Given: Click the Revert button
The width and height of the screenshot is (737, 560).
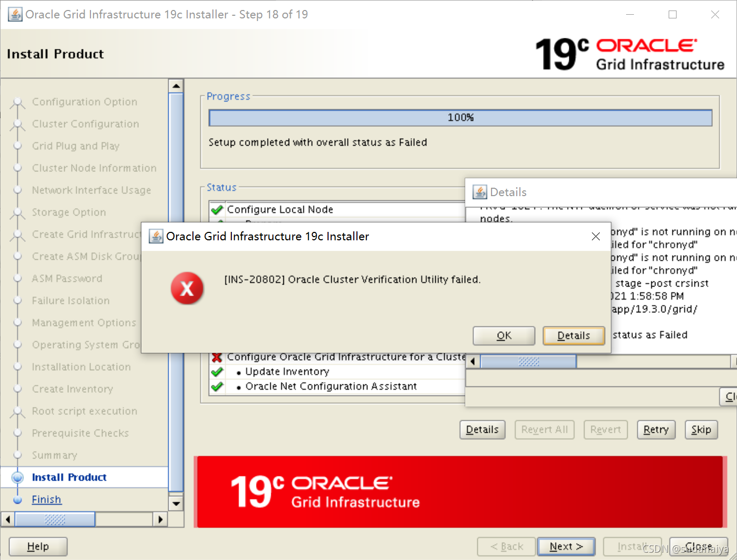Looking at the screenshot, I should 605,430.
